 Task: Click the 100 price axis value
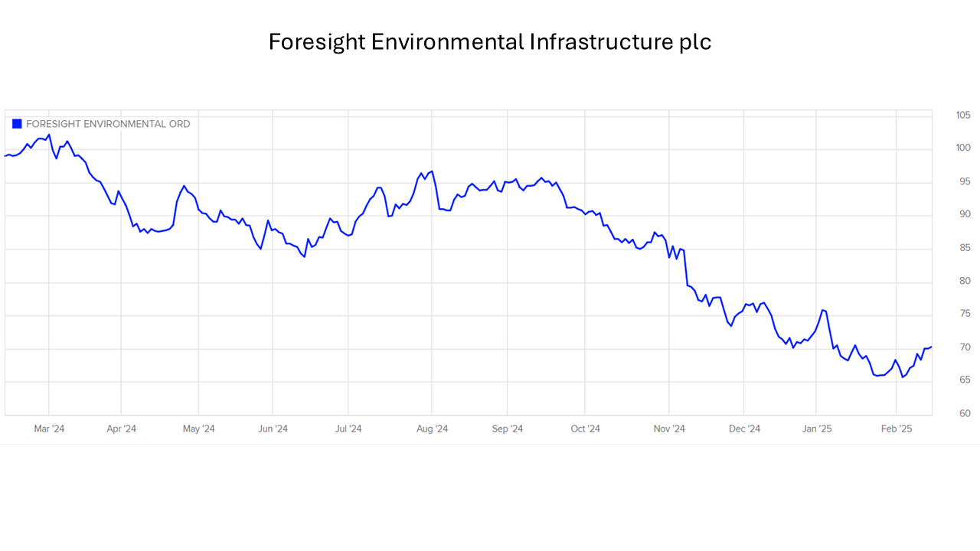click(963, 148)
